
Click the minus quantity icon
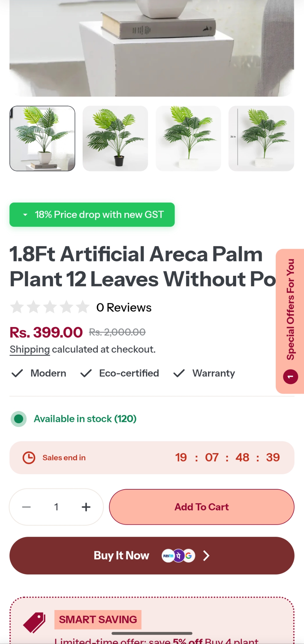pos(26,507)
